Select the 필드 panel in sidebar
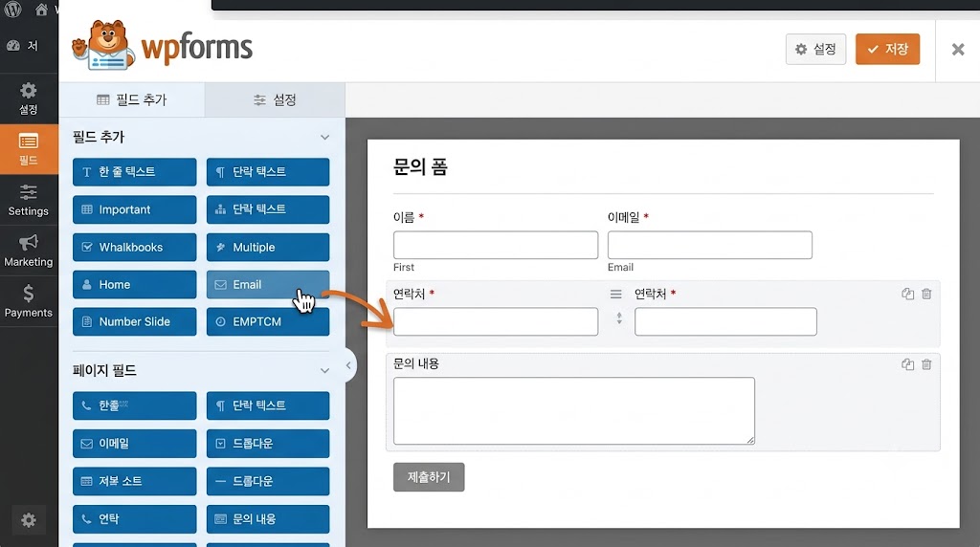This screenshot has height=547, width=980. [28, 149]
